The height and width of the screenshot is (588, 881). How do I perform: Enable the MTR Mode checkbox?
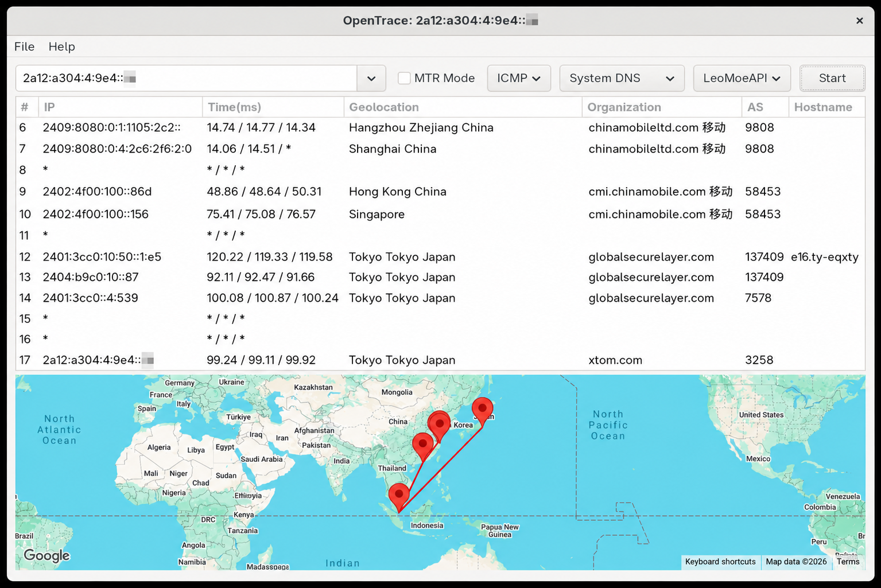[404, 78]
